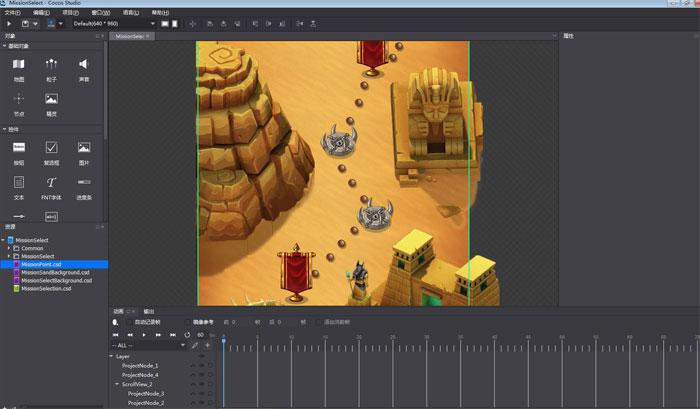The height and width of the screenshot is (409, 700).
Task: Click the crosshair anchor tool in toolbar
Action: coord(192,24)
